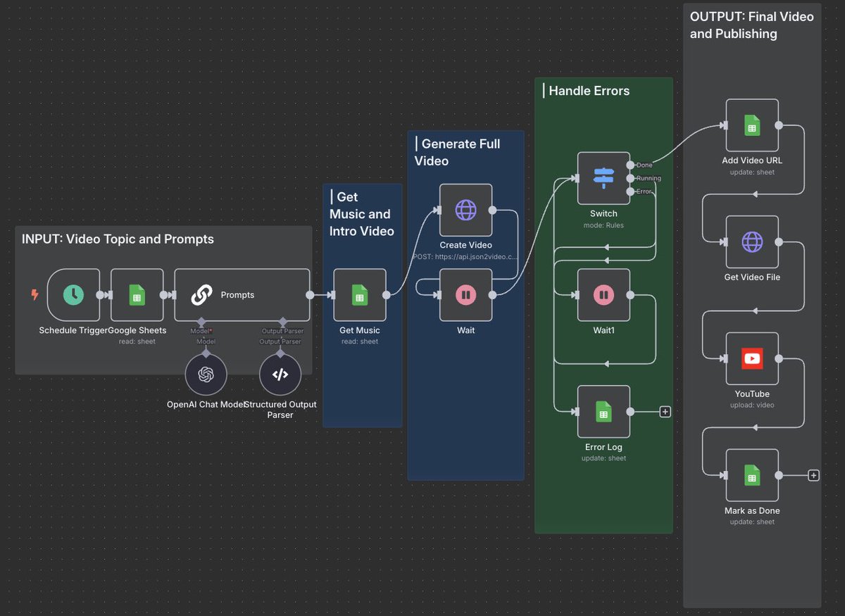The width and height of the screenshot is (845, 616).
Task: Select the Schedule Trigger clock node
Action: [x=74, y=295]
